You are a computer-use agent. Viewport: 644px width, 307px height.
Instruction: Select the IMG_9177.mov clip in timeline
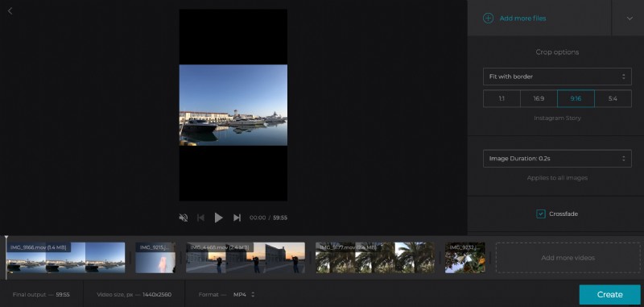375,258
